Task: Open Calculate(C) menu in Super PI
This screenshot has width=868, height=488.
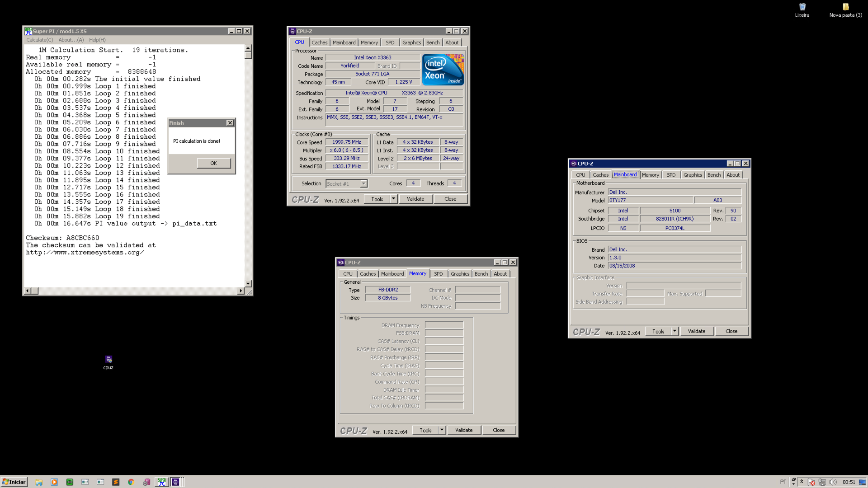Action: (x=40, y=40)
